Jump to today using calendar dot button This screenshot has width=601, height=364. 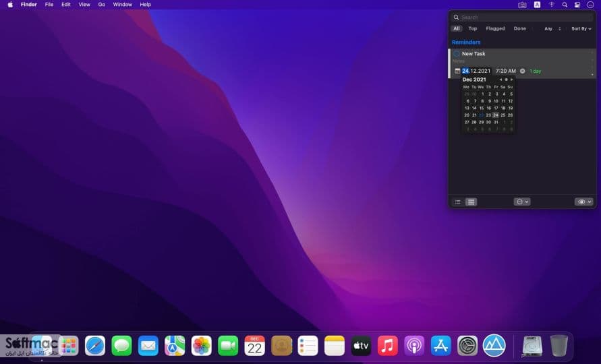506,80
